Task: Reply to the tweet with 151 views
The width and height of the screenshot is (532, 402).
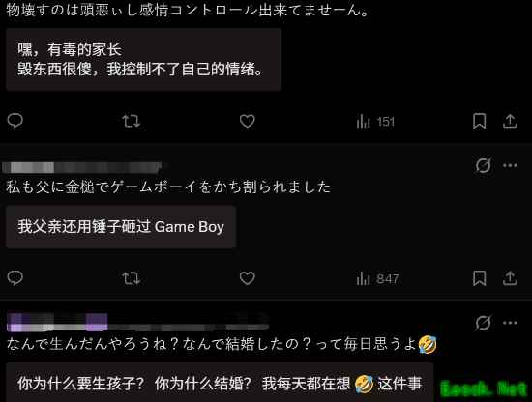Action: (15, 121)
